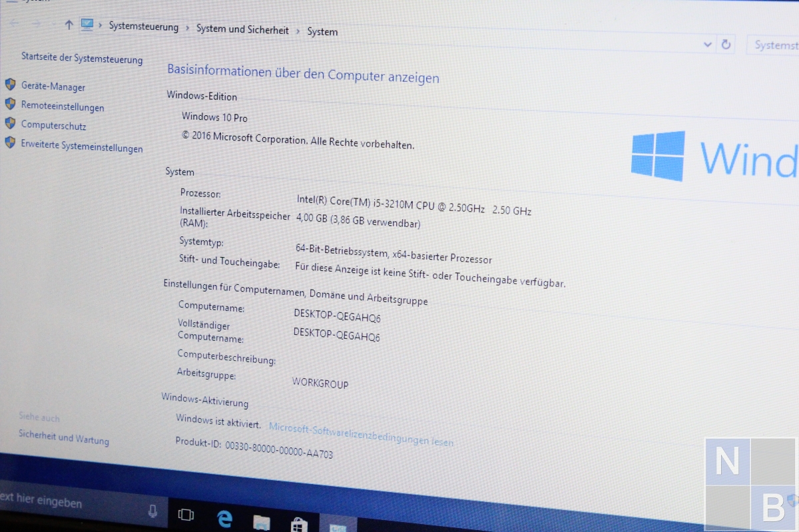The image size is (799, 532).
Task: Launch Microsoft Edge from the taskbar
Action: pos(224,519)
